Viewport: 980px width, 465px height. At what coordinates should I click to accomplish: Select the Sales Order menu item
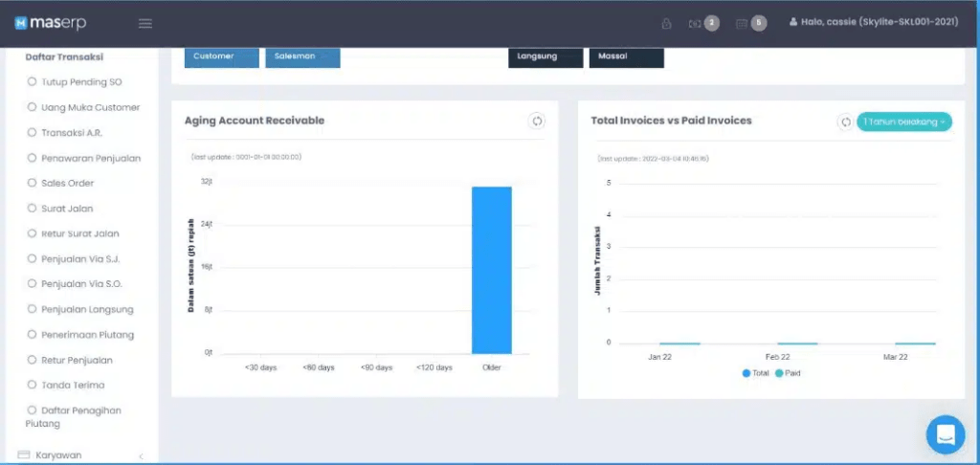coord(60,183)
